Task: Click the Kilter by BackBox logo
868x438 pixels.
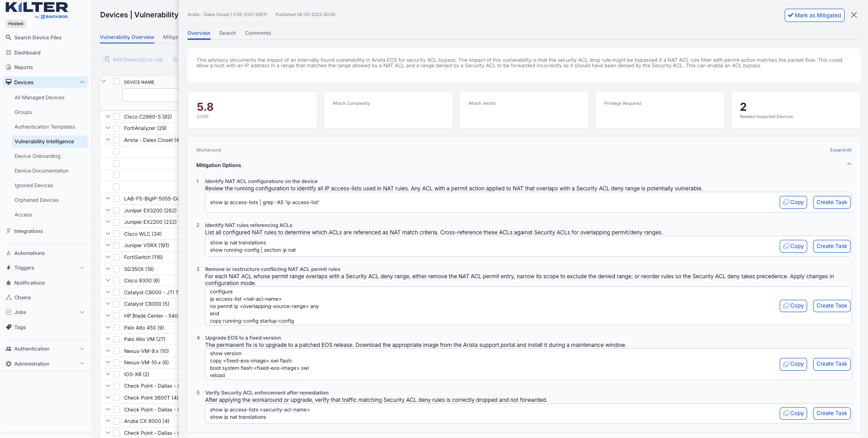Action: tap(37, 10)
